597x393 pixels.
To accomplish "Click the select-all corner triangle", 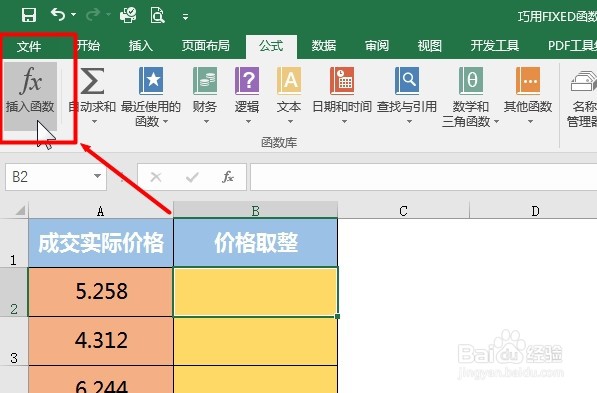I will [20, 210].
